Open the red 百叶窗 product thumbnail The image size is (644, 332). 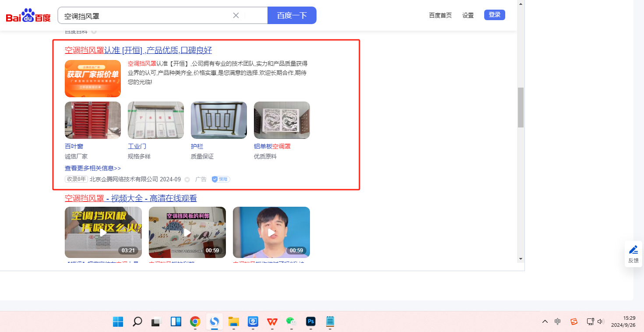[x=93, y=120]
